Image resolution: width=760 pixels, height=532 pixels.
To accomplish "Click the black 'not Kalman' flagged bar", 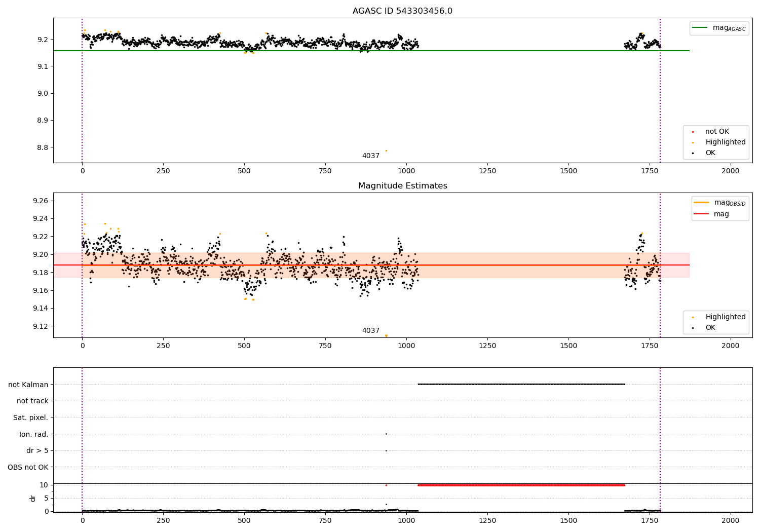I will [521, 384].
